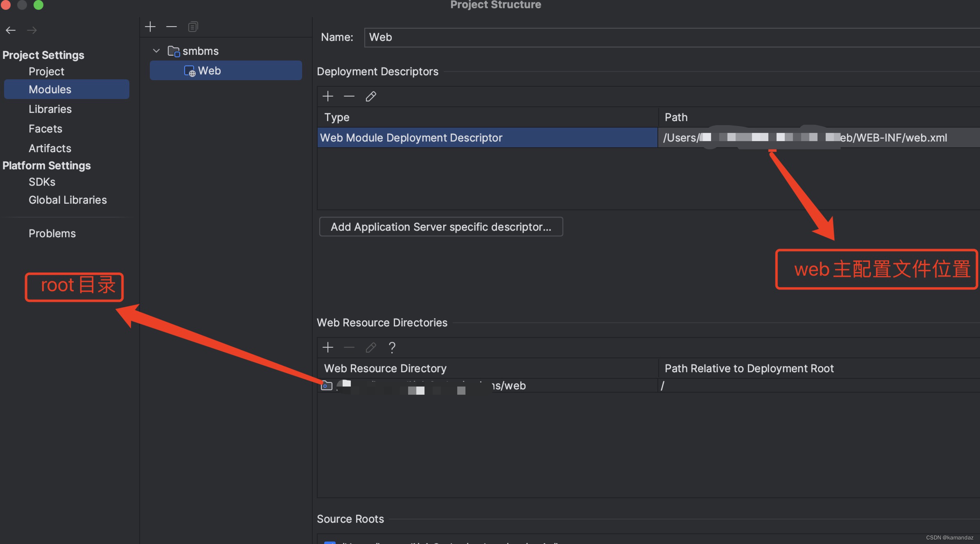
Task: Select the Web facet under smbms
Action: click(226, 71)
